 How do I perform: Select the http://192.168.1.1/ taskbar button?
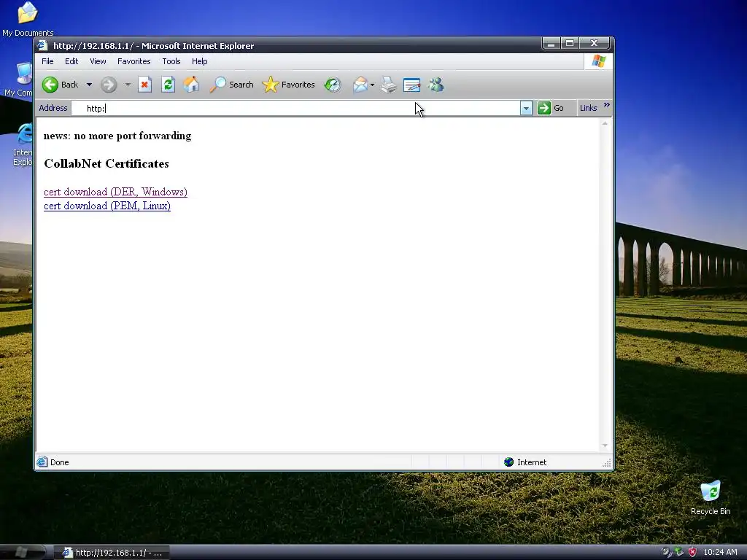pos(112,553)
